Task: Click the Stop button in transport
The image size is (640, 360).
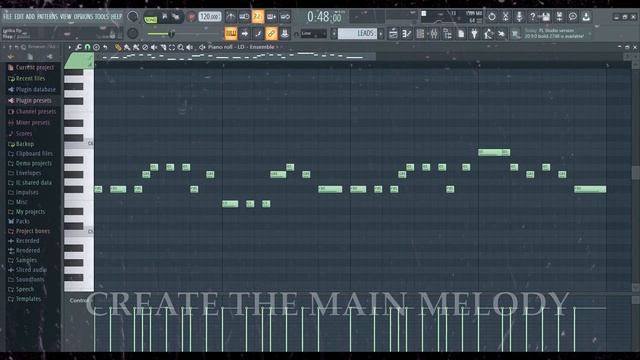Action: click(176, 17)
